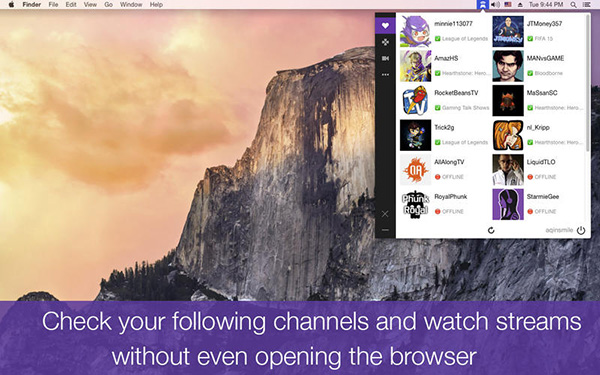Select the RocketBeansTV channel
The image size is (600, 375).
(x=445, y=101)
